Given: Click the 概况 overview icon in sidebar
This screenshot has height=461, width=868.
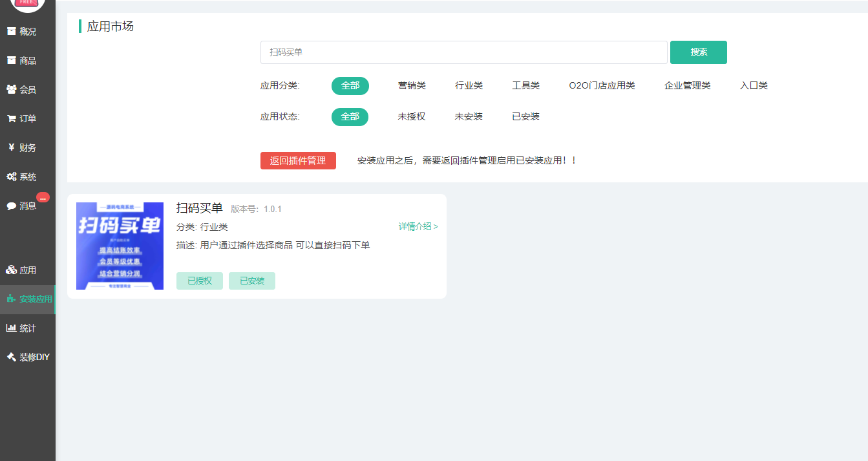Looking at the screenshot, I should (x=11, y=31).
